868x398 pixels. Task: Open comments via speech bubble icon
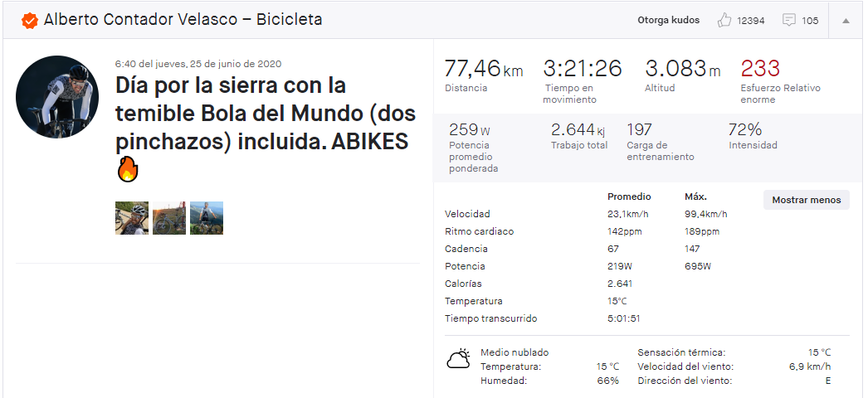[789, 21]
